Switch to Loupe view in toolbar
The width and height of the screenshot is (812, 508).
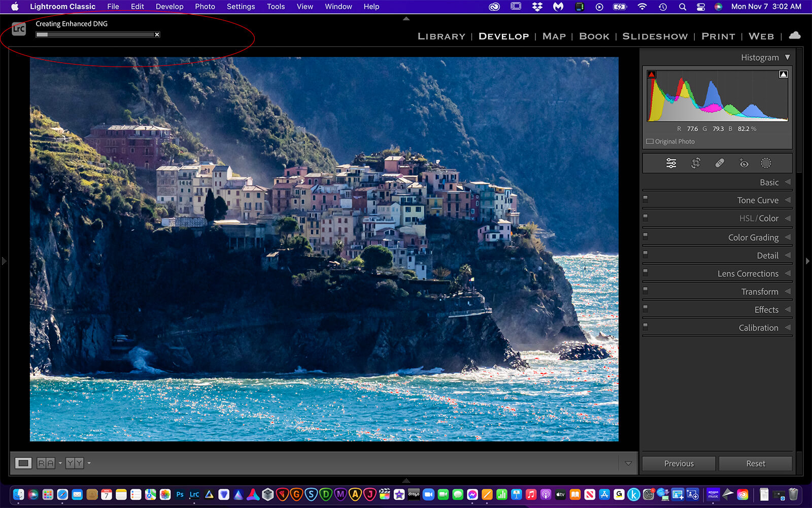(23, 463)
